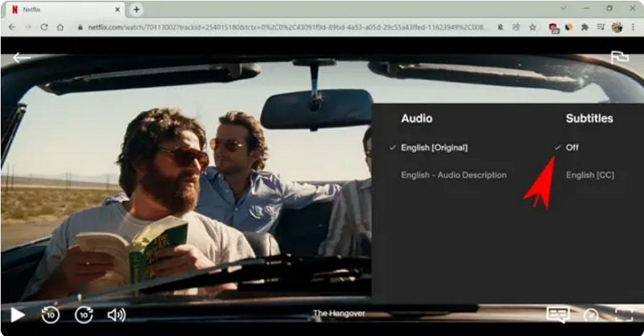The width and height of the screenshot is (644, 336).
Task: Turn subtitles Off
Action: [x=572, y=148]
